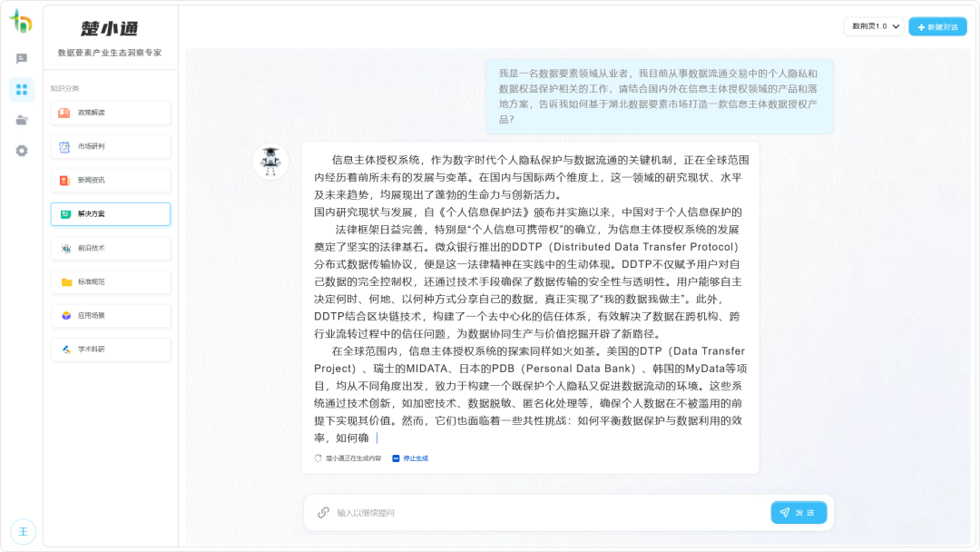Click the attachment link icon in input box
This screenshot has height=552, width=980.
coord(323,513)
